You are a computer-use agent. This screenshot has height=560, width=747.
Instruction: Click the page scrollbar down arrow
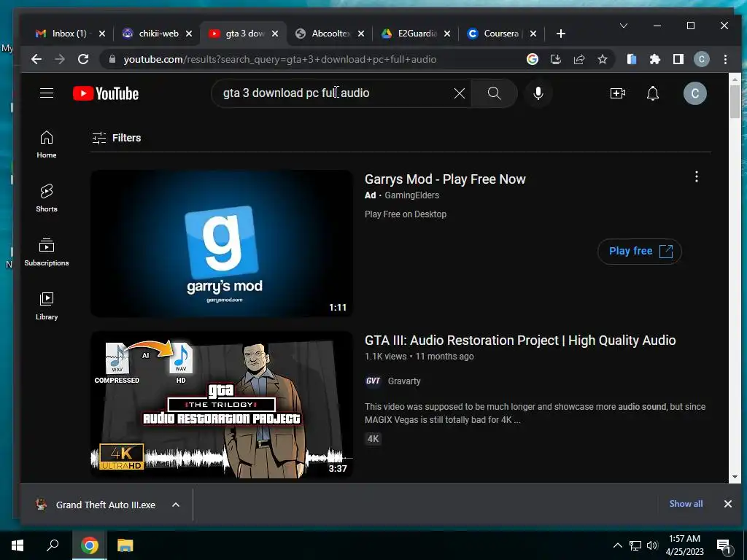pyautogui.click(x=735, y=477)
